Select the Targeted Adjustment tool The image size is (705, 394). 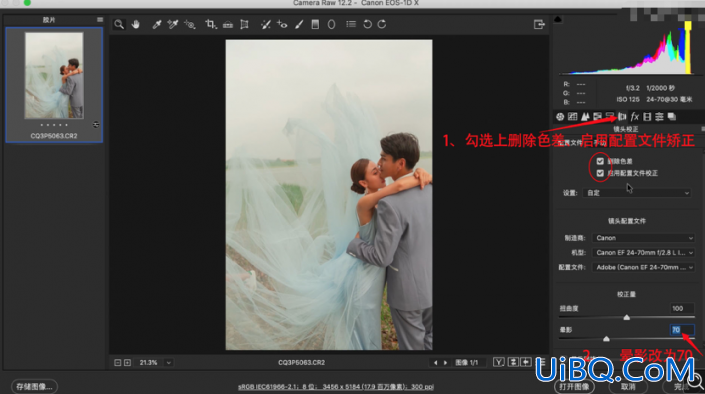point(190,24)
